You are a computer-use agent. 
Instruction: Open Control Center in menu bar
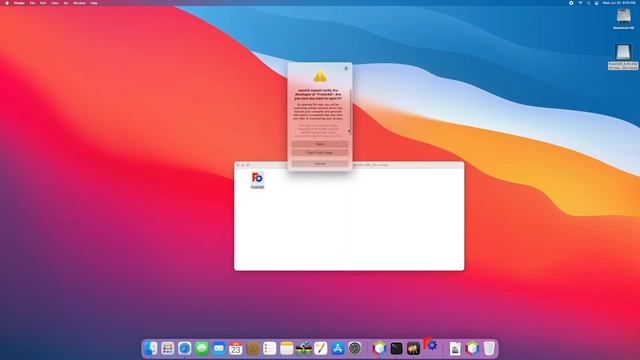(x=597, y=3)
